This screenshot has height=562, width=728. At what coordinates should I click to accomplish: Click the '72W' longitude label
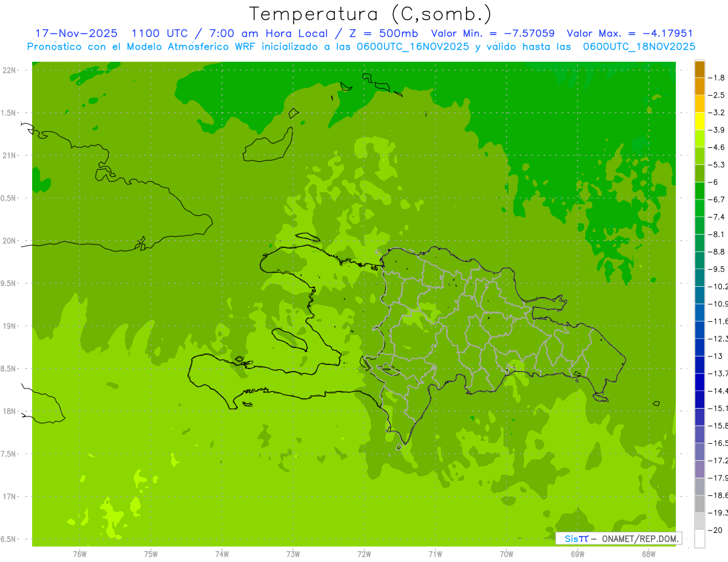click(364, 554)
